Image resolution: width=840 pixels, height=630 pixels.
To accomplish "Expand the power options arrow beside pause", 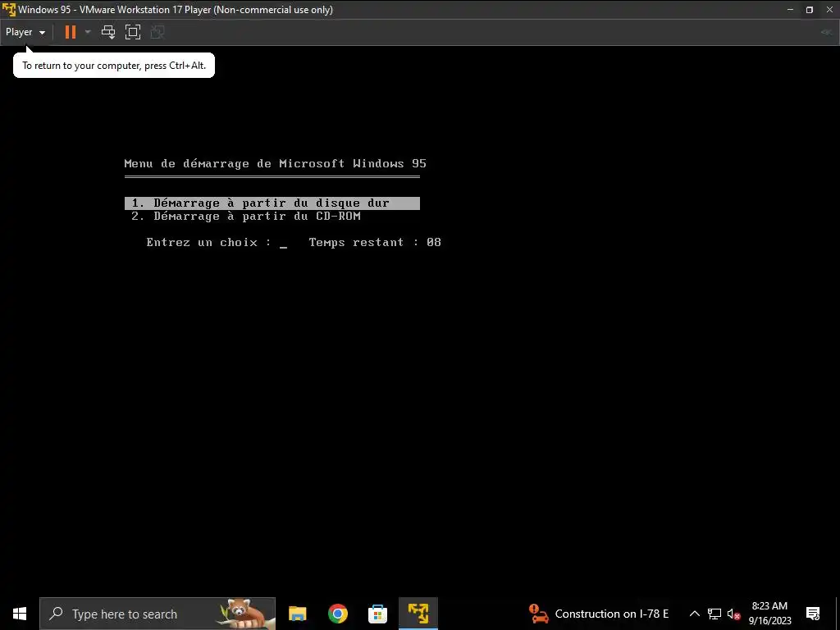I will (x=88, y=32).
